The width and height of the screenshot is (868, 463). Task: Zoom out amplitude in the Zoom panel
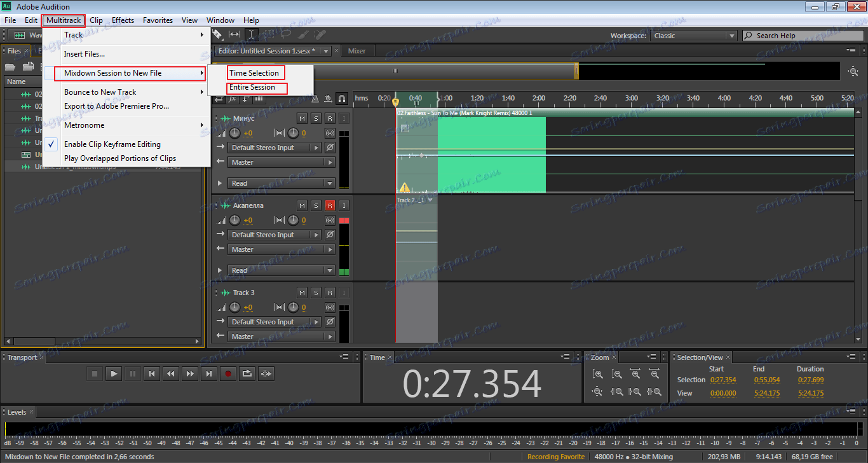(617, 374)
